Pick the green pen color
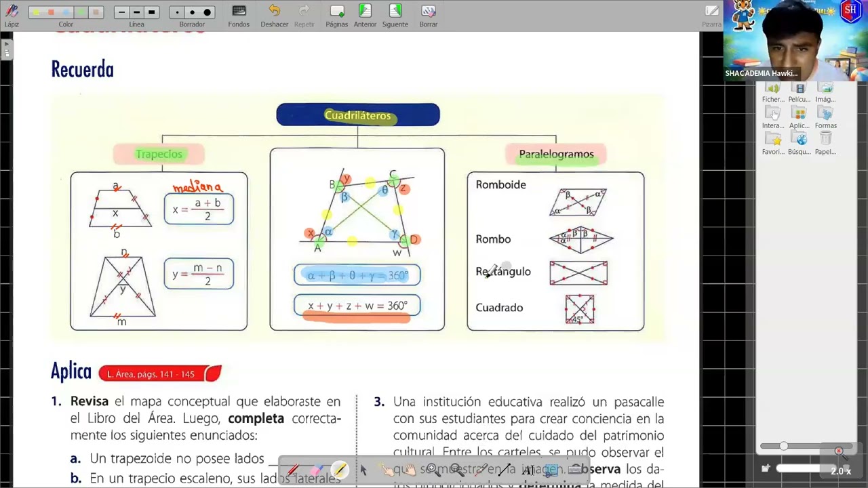868x488 pixels. coord(81,12)
